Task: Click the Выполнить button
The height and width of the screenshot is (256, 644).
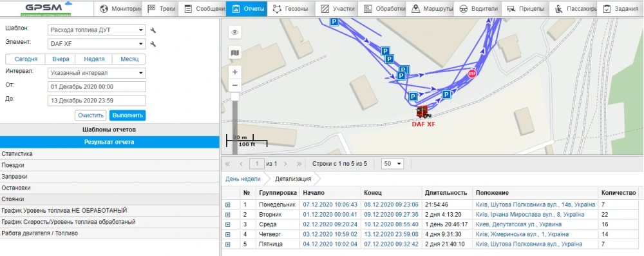Action: (x=128, y=115)
